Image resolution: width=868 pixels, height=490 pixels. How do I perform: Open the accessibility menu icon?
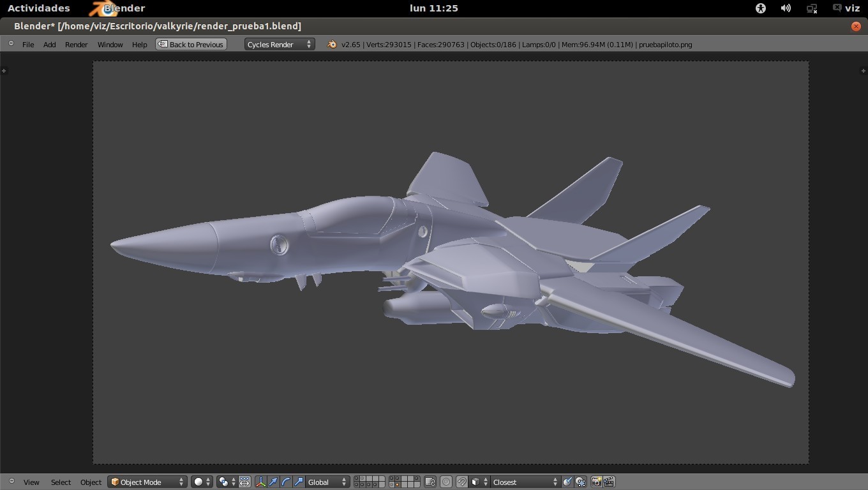760,8
